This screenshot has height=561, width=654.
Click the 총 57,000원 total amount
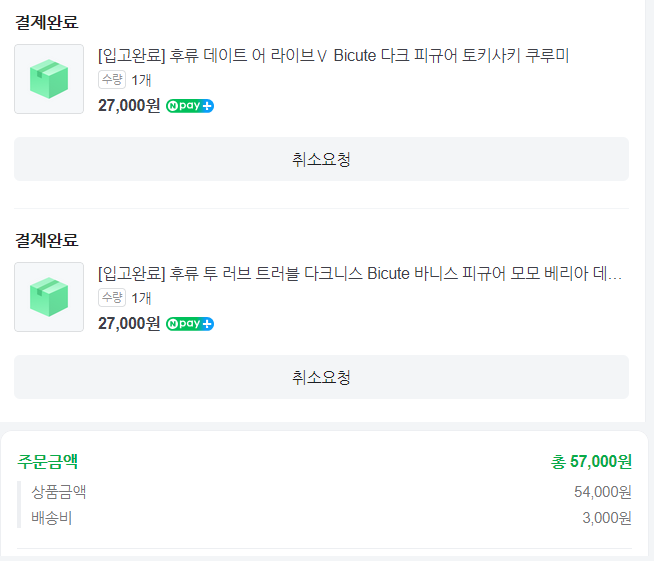[591, 461]
